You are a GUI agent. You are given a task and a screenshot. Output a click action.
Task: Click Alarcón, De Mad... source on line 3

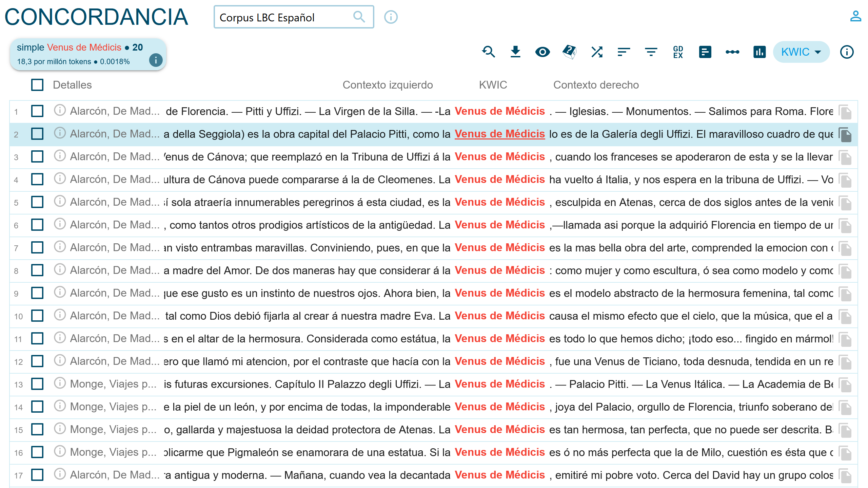point(115,157)
